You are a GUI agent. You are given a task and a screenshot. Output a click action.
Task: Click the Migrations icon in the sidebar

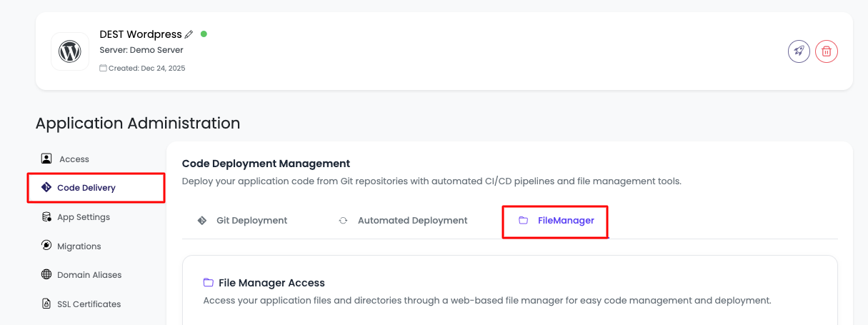[x=46, y=246]
